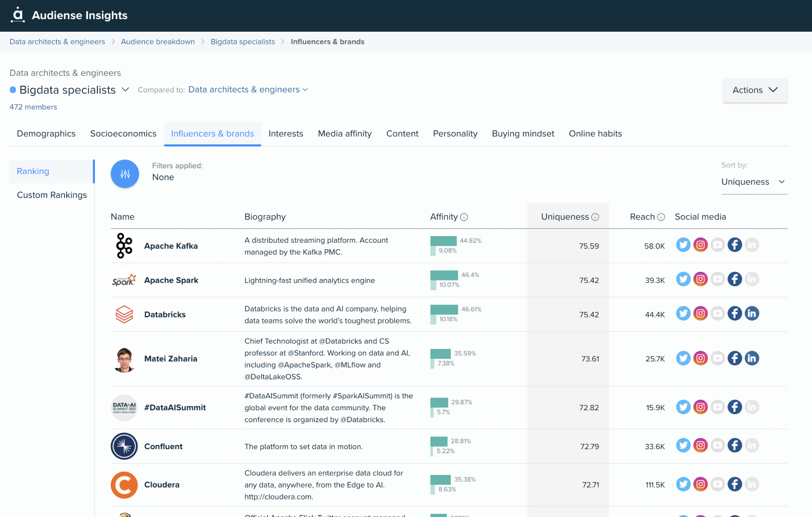This screenshot has width=812, height=517.
Task: Open the Sort by Uniqueness dropdown
Action: (x=754, y=182)
